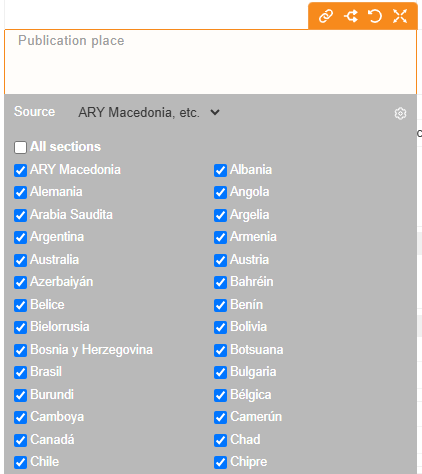Reset the filter using the undo arrow icon
422x474 pixels.
(375, 16)
